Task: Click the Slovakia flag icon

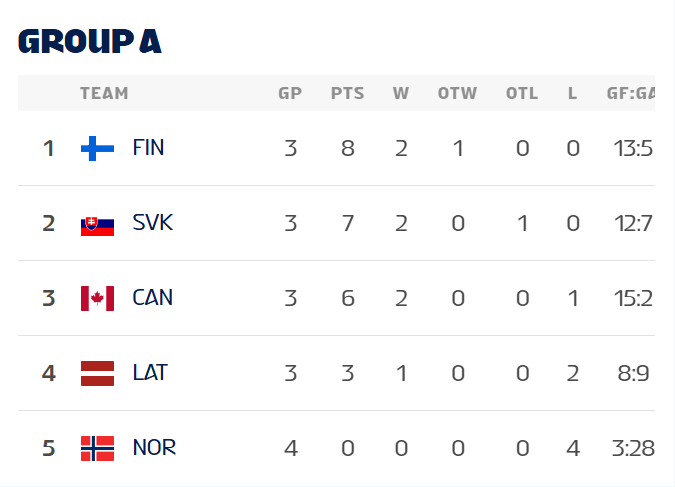Action: pyautogui.click(x=97, y=224)
